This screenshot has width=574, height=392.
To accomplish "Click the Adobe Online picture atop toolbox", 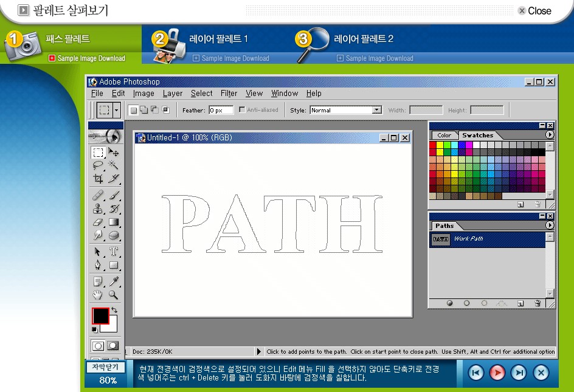I will click(106, 137).
